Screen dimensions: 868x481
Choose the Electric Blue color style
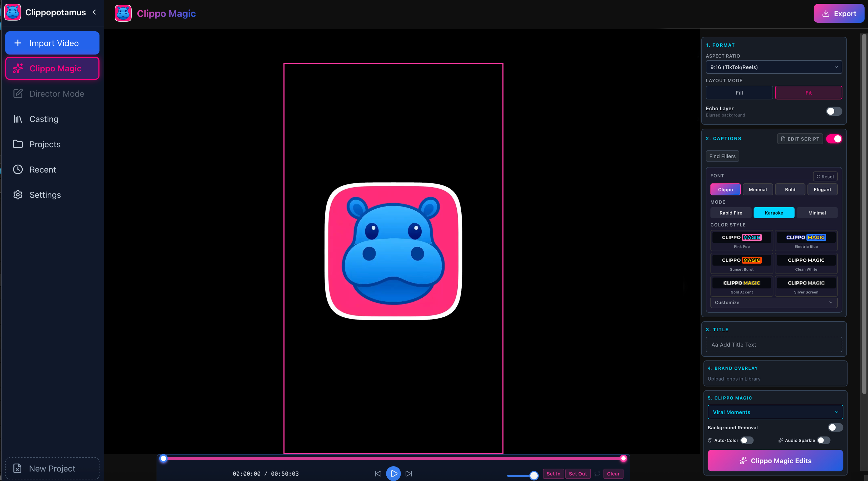tap(806, 241)
